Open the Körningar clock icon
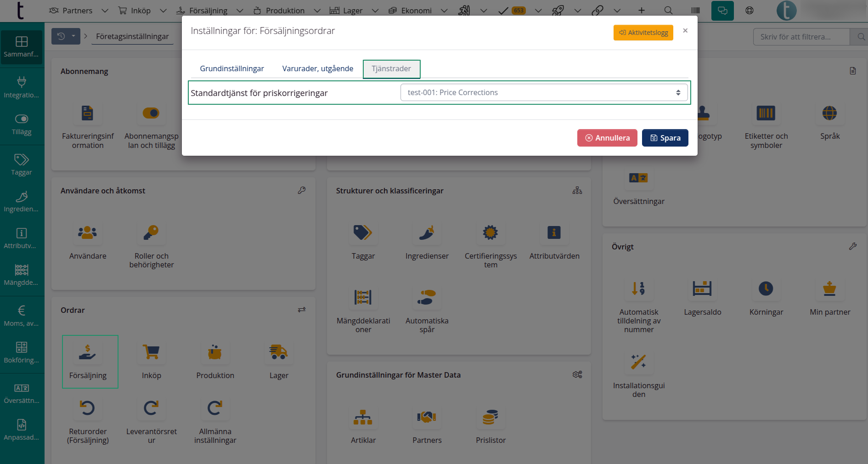This screenshot has height=464, width=868. pyautogui.click(x=766, y=289)
